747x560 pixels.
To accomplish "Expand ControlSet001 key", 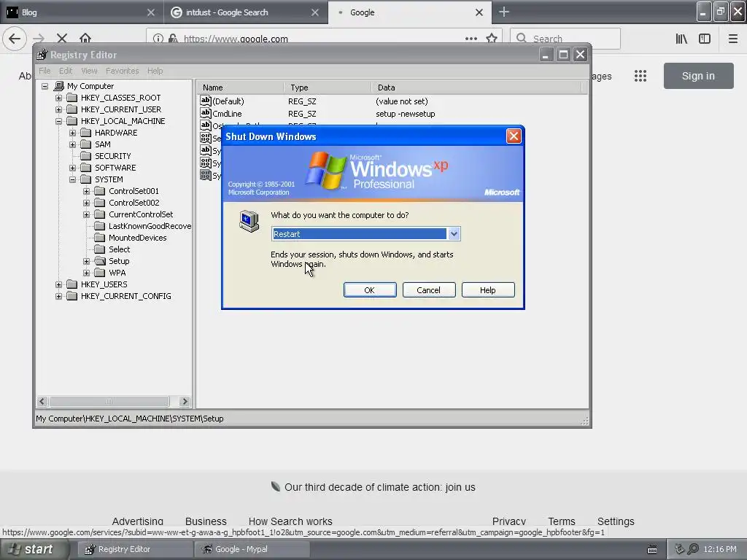I will (86, 192).
